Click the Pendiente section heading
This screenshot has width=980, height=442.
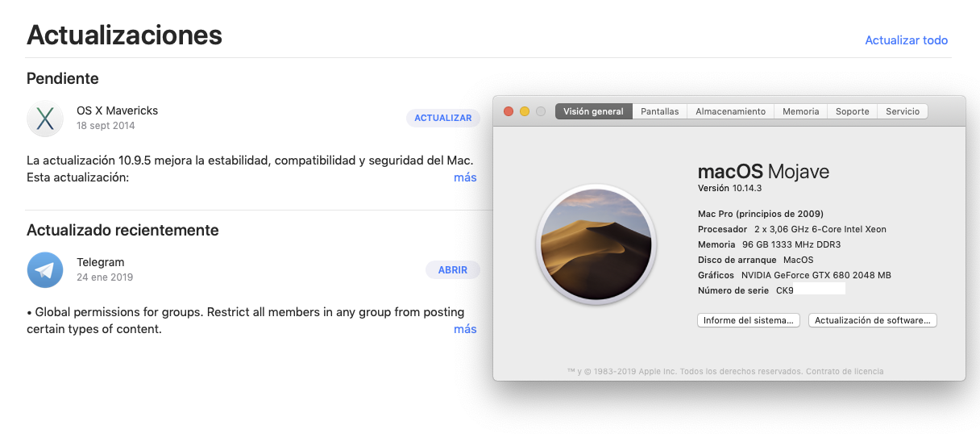pos(63,78)
